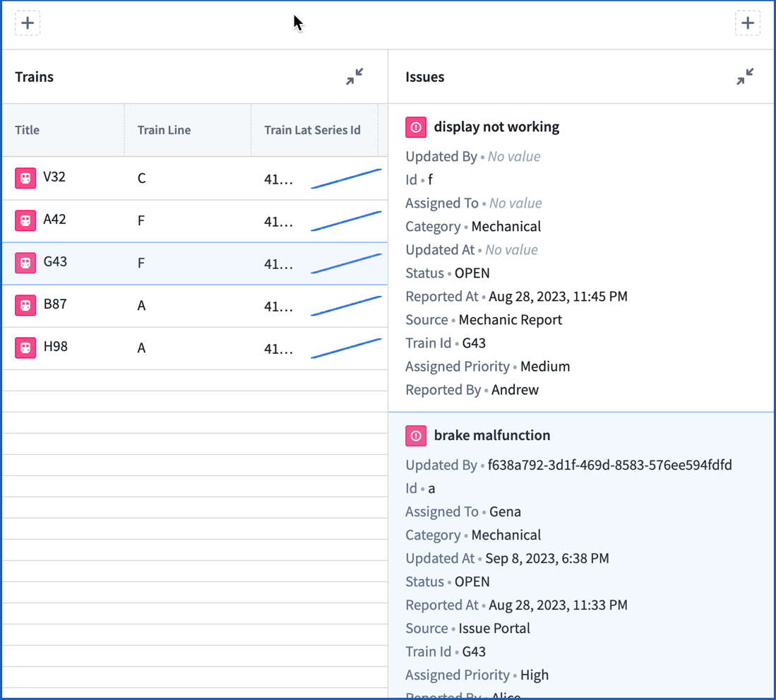Image resolution: width=776 pixels, height=700 pixels.
Task: Collapse the Trains panel
Action: pos(354,77)
